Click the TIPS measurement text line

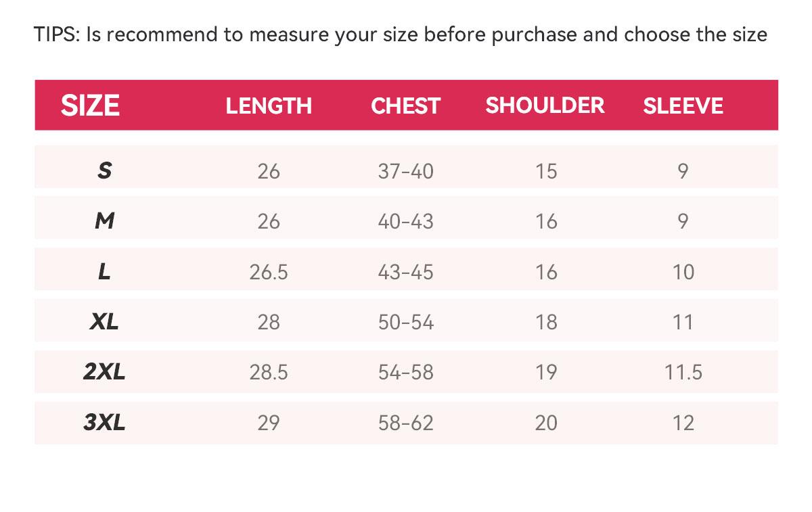401,34
